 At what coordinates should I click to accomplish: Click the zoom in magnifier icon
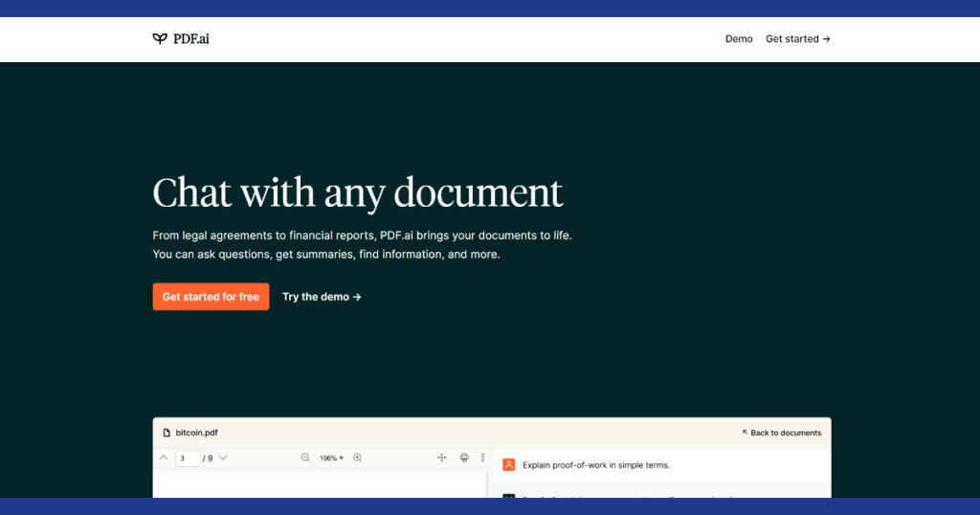358,459
